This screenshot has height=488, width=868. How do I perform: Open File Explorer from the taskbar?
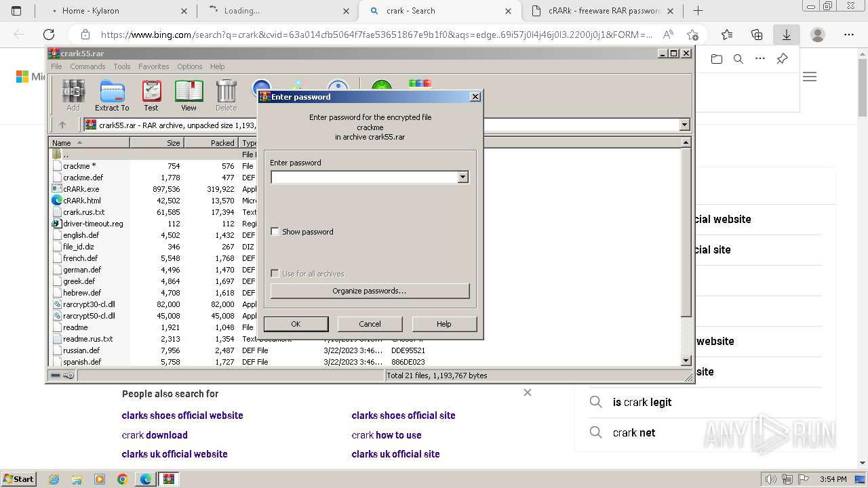point(77,479)
